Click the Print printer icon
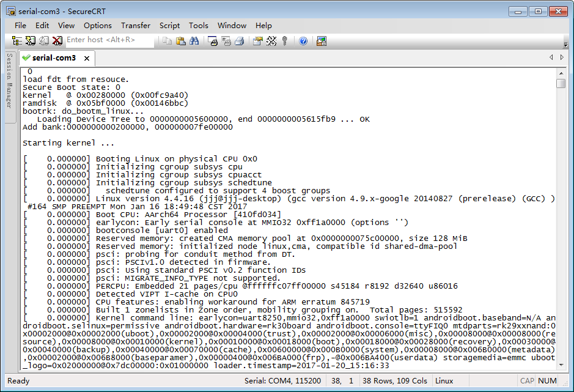 240,41
